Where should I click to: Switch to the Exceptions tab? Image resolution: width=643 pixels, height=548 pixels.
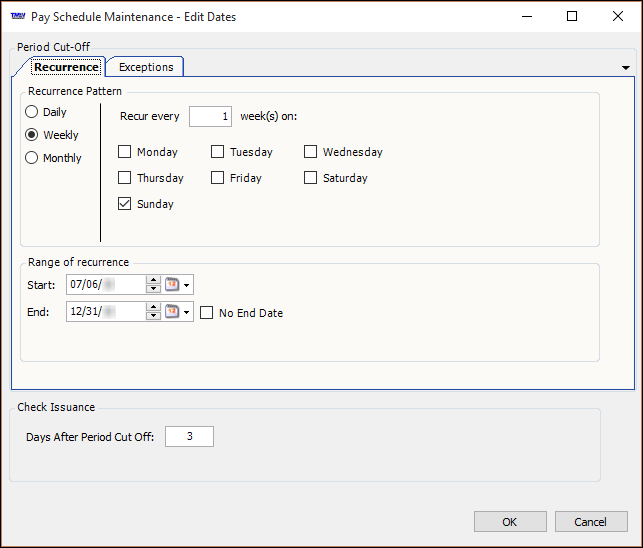click(x=146, y=67)
